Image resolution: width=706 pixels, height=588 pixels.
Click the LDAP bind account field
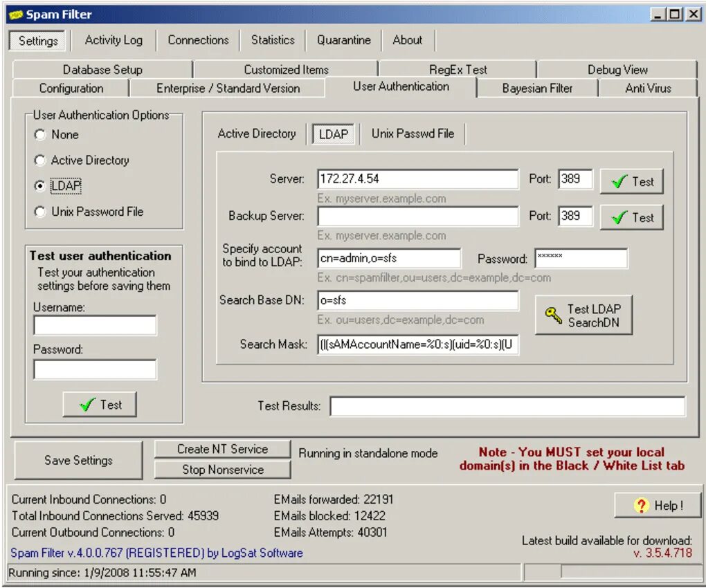pyautogui.click(x=389, y=258)
